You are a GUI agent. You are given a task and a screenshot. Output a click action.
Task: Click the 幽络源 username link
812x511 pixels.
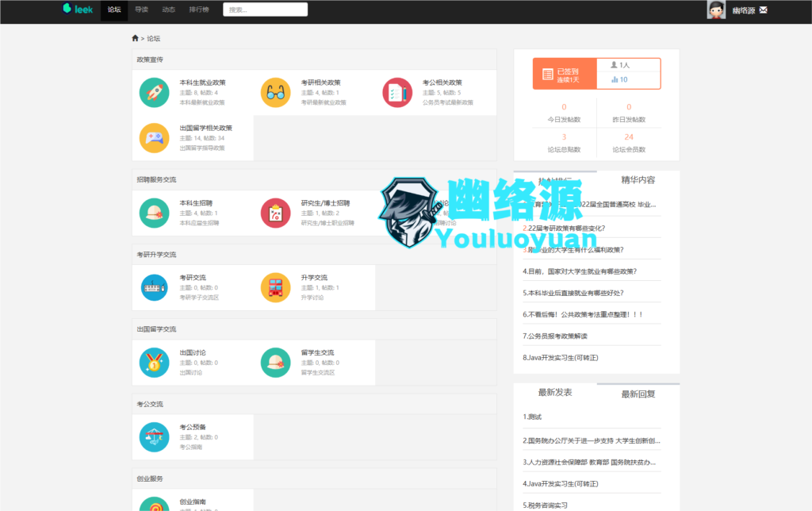point(744,10)
